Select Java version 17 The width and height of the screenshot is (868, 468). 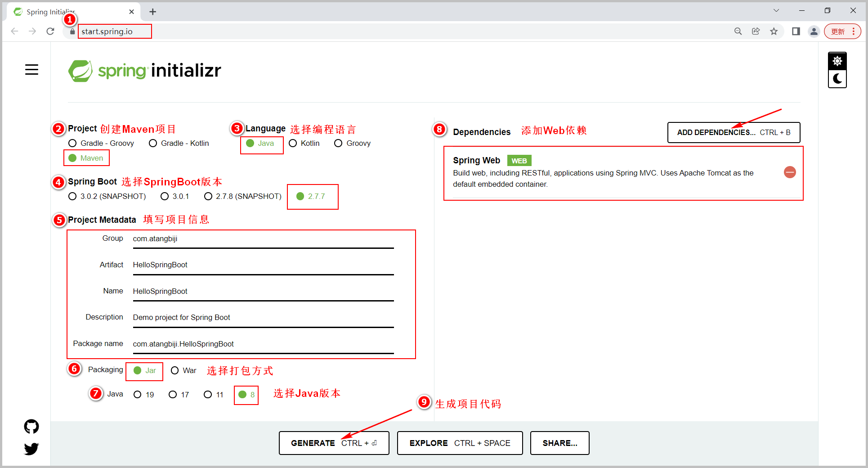coord(179,395)
